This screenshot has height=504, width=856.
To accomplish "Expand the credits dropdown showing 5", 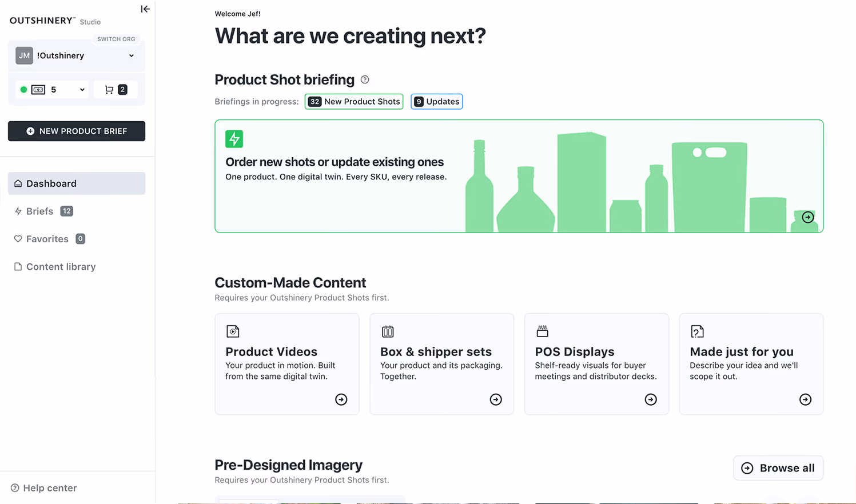I will click(53, 90).
